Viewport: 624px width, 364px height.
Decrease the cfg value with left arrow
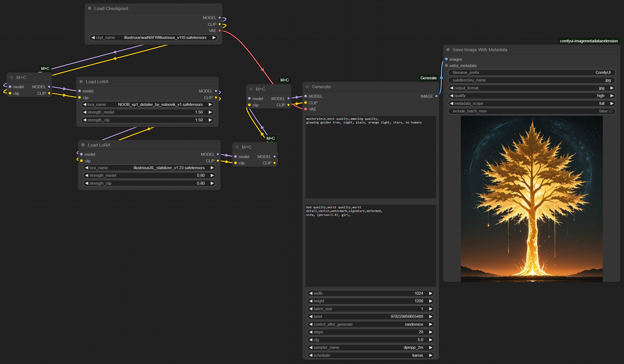coord(311,340)
